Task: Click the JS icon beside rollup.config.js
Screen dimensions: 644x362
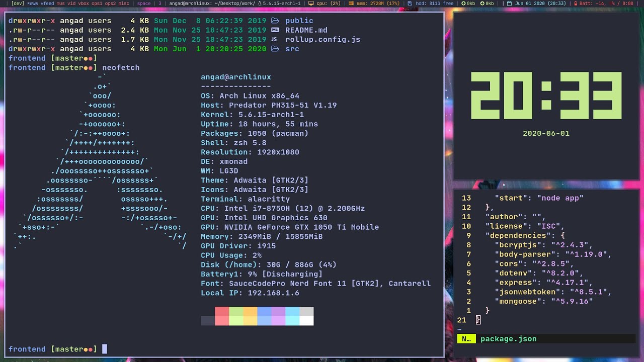Action: [x=274, y=39]
